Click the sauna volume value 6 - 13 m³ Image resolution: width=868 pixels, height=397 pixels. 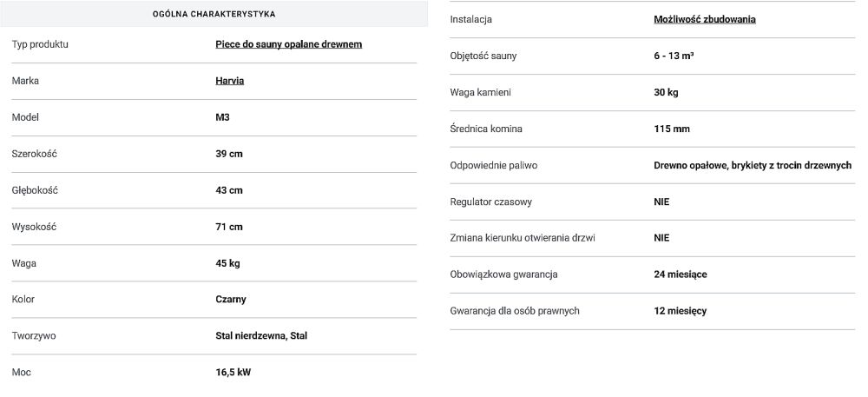coord(674,56)
